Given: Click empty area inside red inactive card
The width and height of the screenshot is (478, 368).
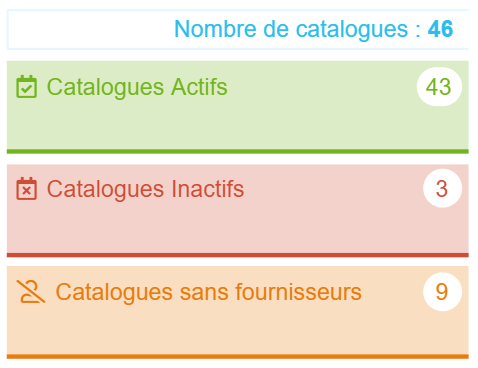Looking at the screenshot, I should tap(238, 232).
